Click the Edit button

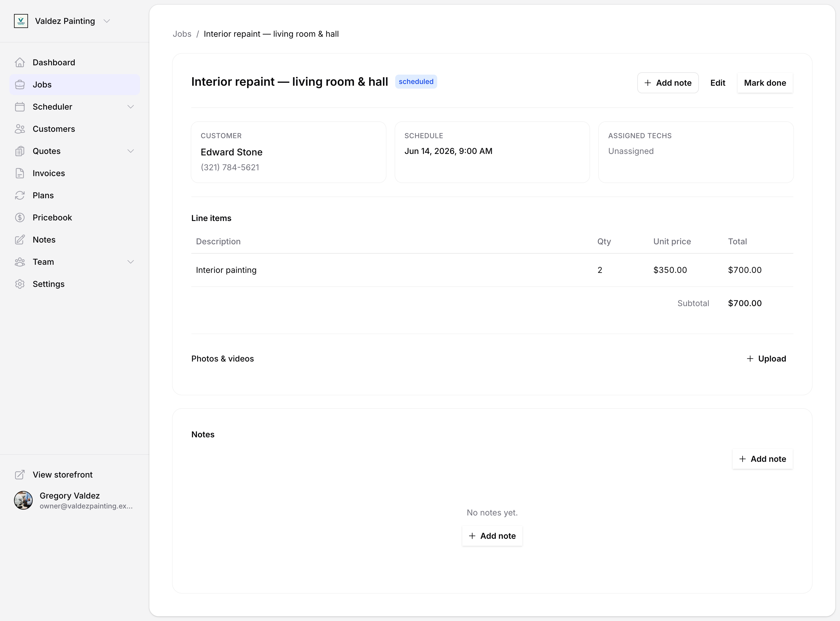pos(717,83)
